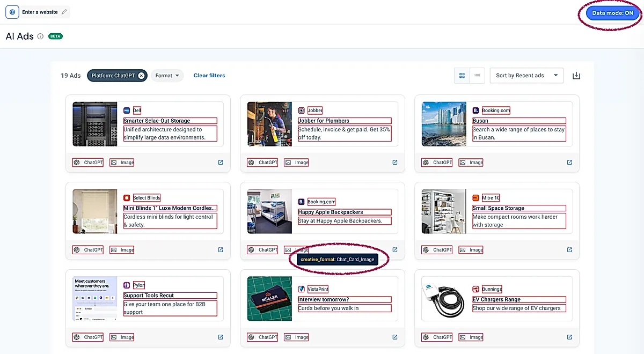Screen dimensions: 644x354
Task: Open external link for the VistaPrint ad
Action: 395,337
